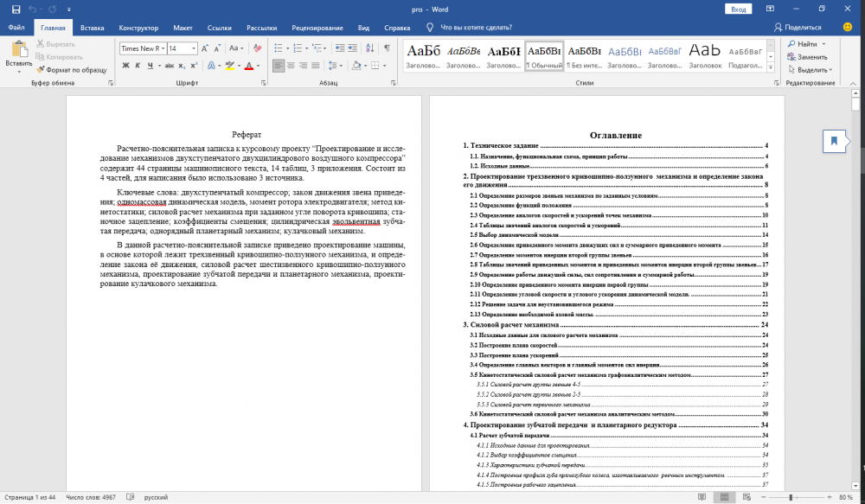
Task: Switch to Web Layout view in the status bar
Action: (x=747, y=497)
